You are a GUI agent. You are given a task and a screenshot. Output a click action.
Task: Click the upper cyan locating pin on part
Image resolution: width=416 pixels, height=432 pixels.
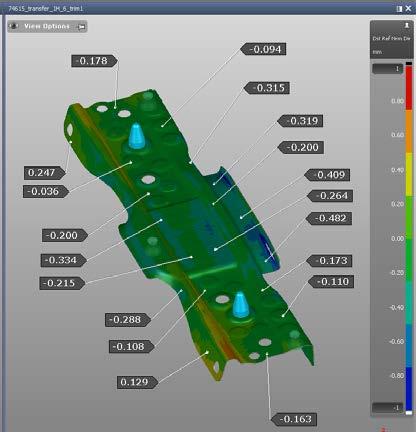click(136, 136)
